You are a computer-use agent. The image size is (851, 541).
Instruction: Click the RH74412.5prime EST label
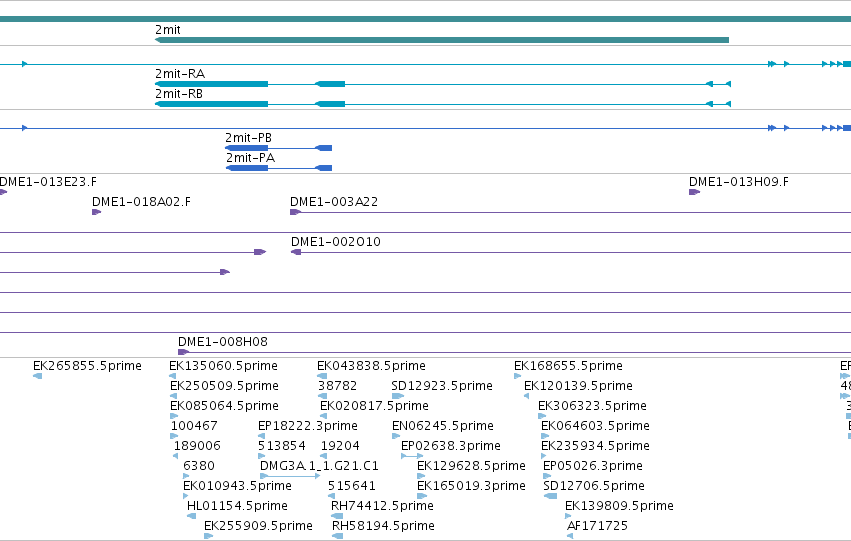coord(383,506)
